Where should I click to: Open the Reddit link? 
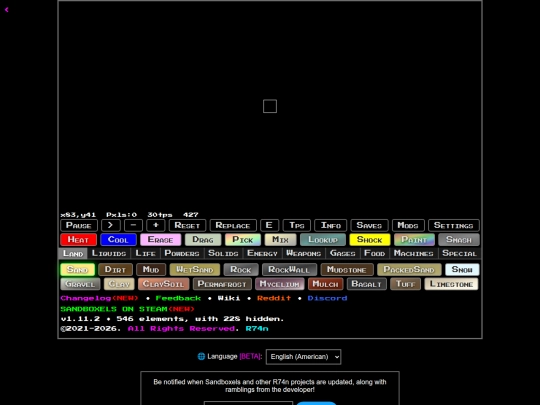coord(274,298)
